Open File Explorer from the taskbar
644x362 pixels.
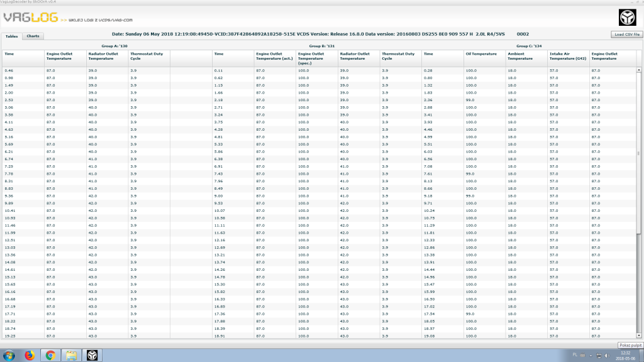[x=72, y=356]
